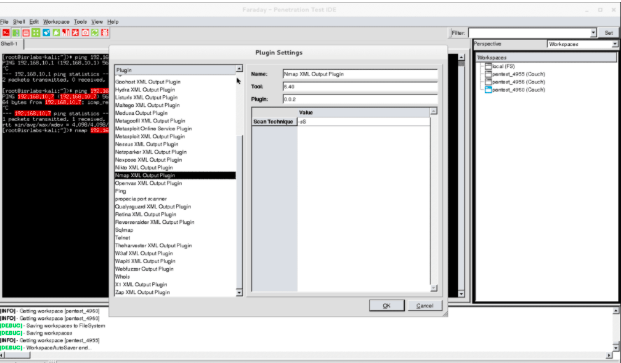
Task: Click the red bug toolbar icon
Action: (105, 32)
